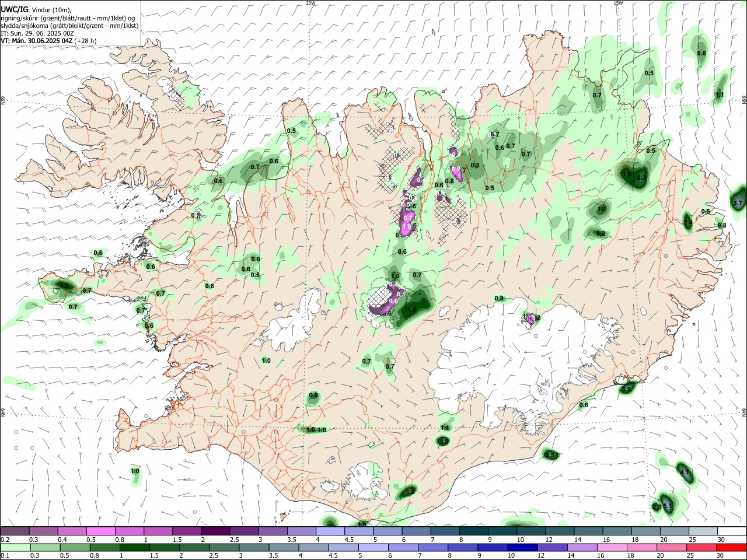Click the "Vindur (10m)" header text
The image size is (747, 560).
click(51, 10)
